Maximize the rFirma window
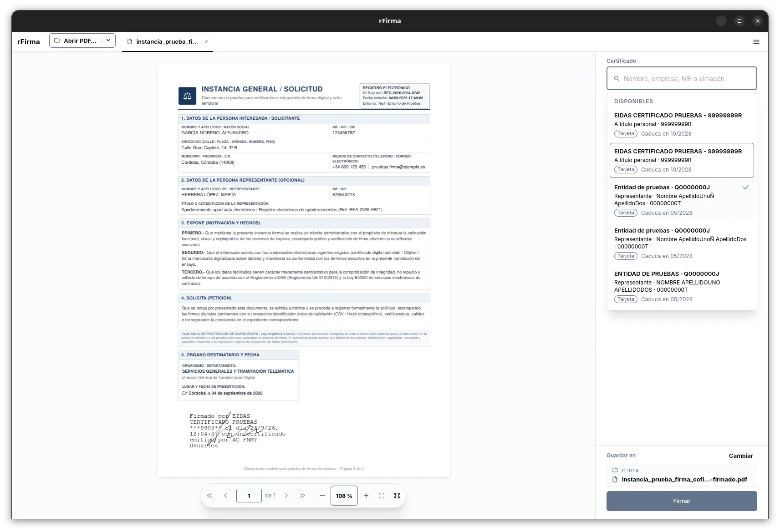 tap(739, 21)
